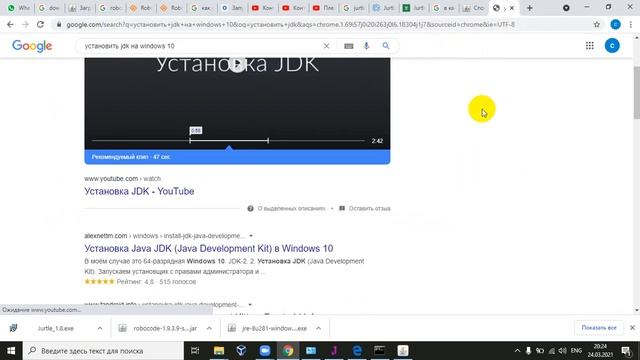Open a new tab with the plus button
The width and height of the screenshot is (640, 360).
point(529,8)
